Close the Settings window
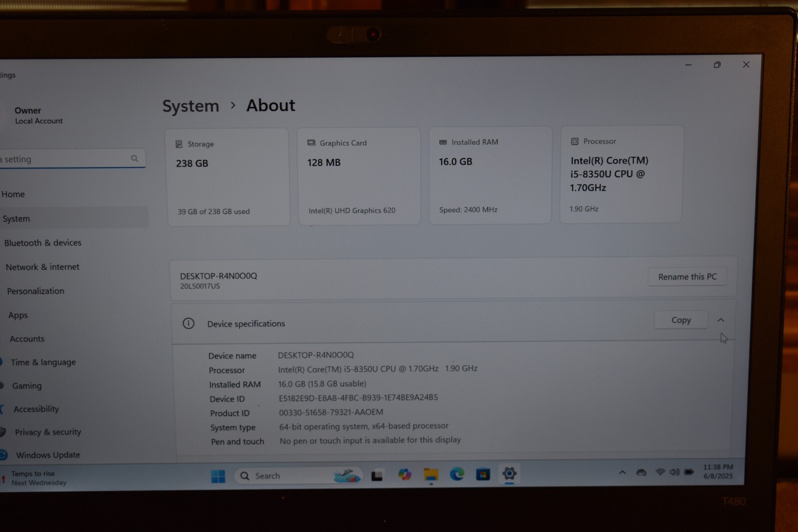Image resolution: width=798 pixels, height=532 pixels. pos(746,64)
